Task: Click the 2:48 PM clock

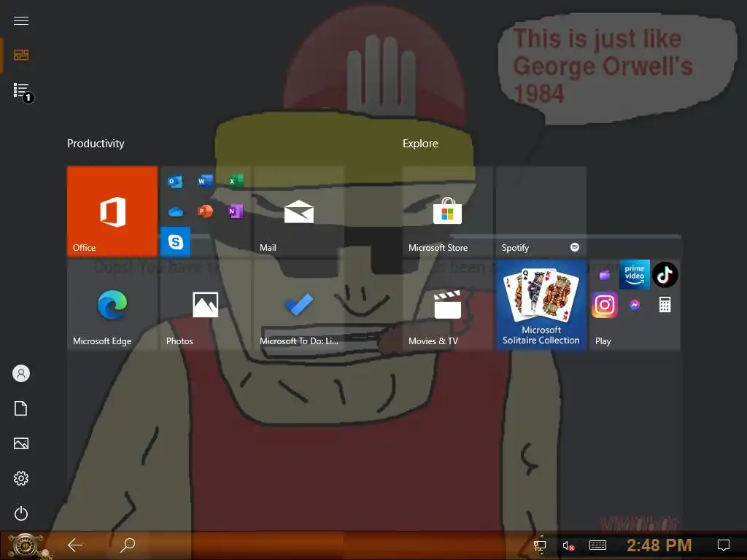Action: tap(659, 545)
